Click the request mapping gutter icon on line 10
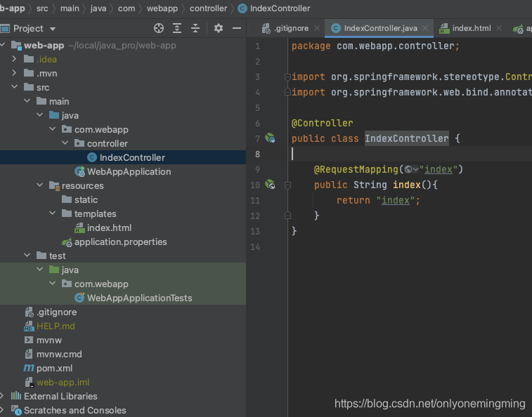The width and height of the screenshot is (532, 417). 270,185
